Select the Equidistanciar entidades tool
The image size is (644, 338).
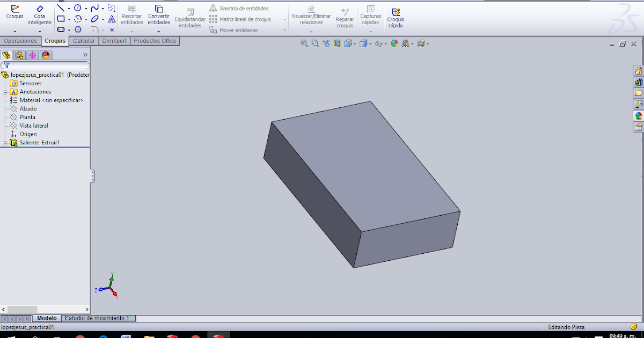click(x=189, y=18)
